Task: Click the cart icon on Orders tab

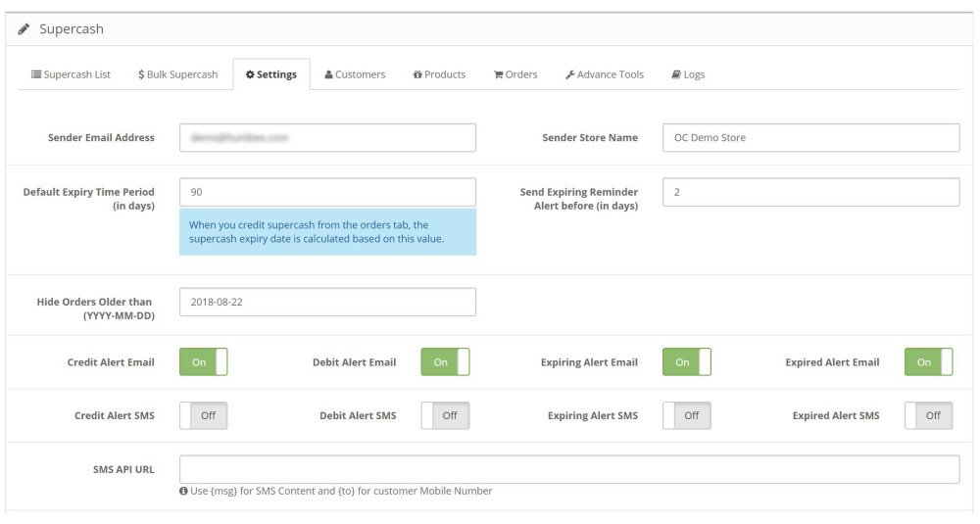Action: pos(498,74)
